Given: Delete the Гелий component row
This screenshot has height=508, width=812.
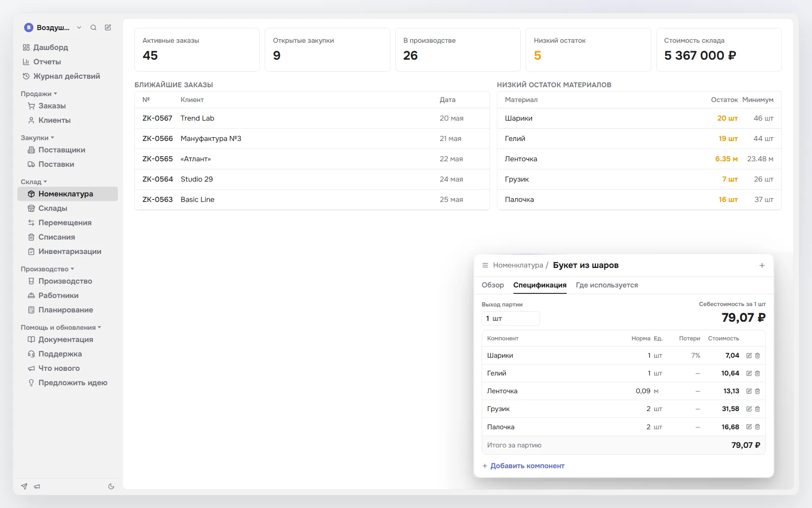Looking at the screenshot, I should 757,373.
